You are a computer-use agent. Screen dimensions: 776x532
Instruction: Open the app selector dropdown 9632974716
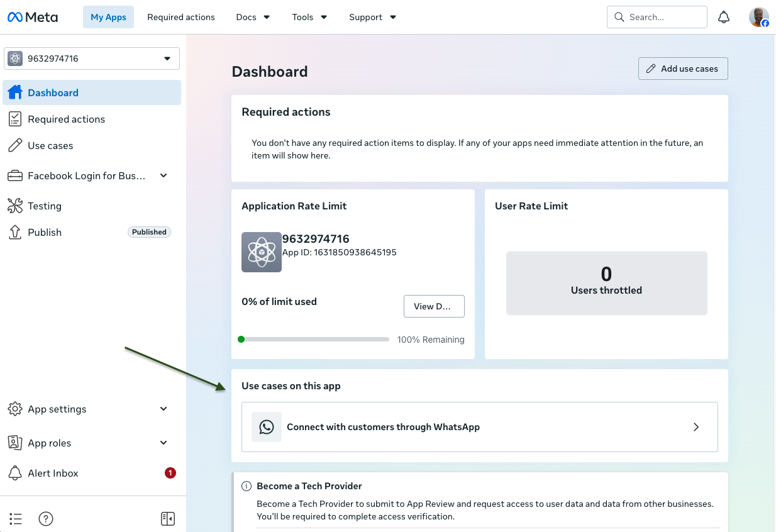click(x=92, y=58)
